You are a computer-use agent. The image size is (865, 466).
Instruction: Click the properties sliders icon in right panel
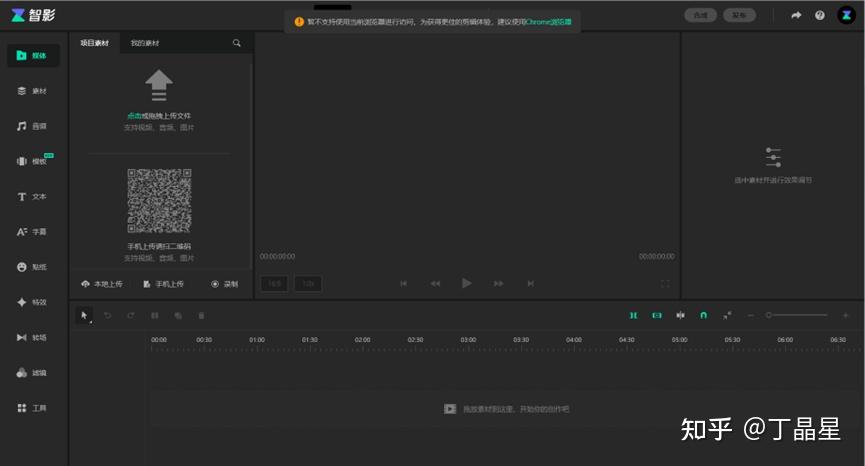pyautogui.click(x=773, y=157)
